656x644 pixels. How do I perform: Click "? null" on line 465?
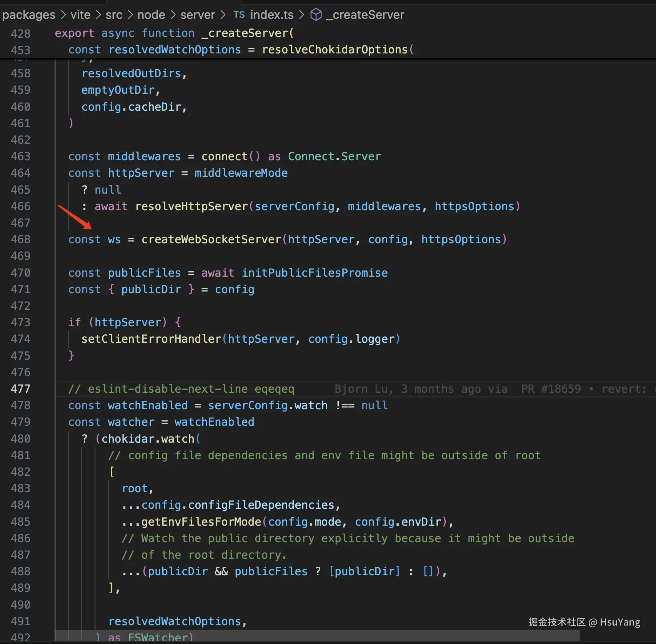click(102, 190)
